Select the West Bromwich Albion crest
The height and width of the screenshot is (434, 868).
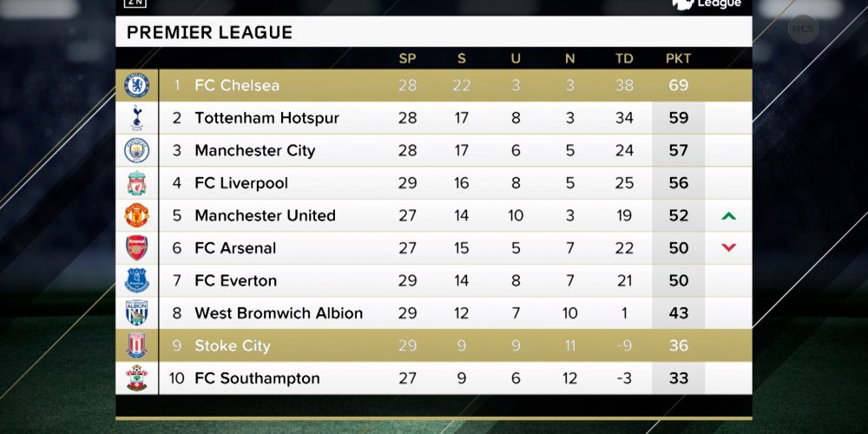tap(137, 312)
